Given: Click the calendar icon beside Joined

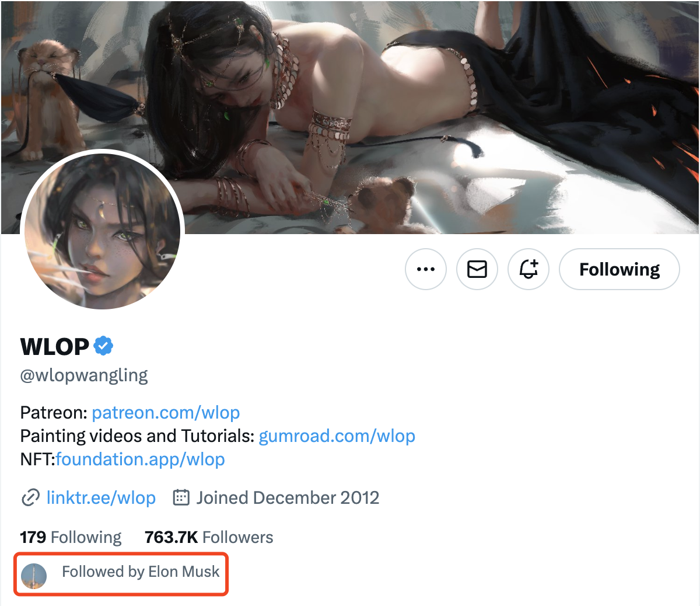Looking at the screenshot, I should (181, 498).
